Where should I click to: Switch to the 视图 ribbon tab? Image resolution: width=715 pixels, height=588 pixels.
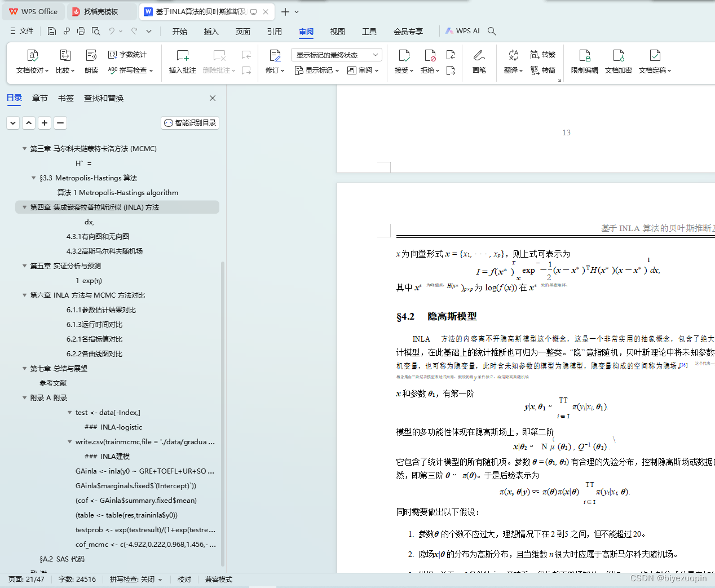click(x=337, y=32)
